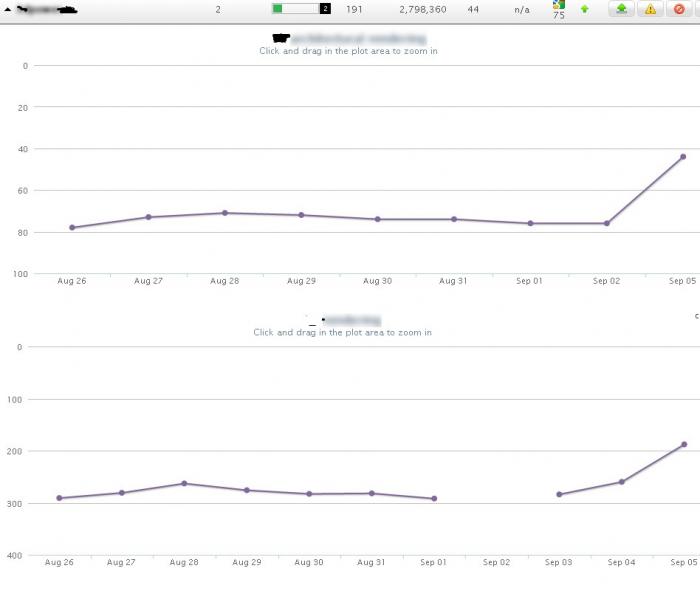Click the green upload arrow button
The image size is (700, 591).
click(621, 8)
